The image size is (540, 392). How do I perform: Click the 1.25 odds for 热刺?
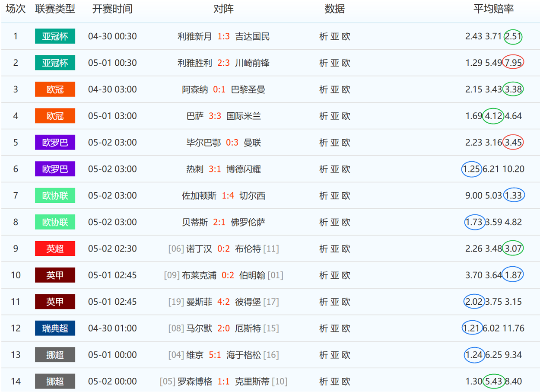tap(471, 169)
